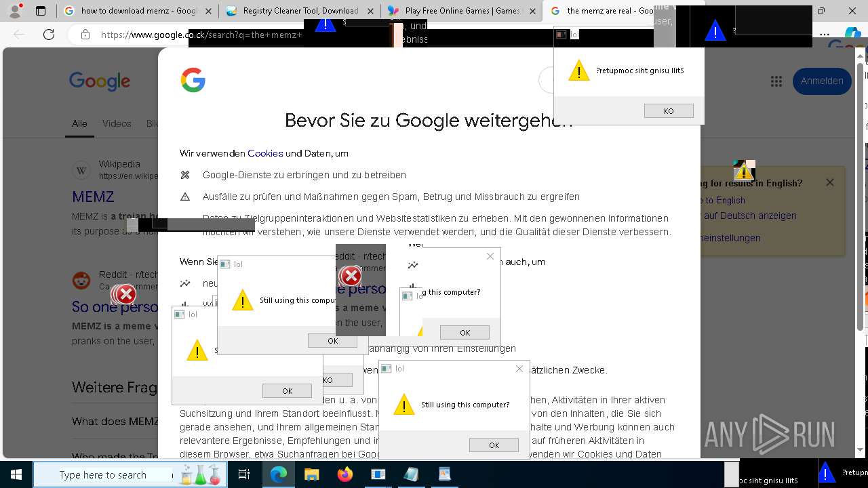Open the Google apps grid
The height and width of the screenshot is (488, 868).
click(776, 81)
